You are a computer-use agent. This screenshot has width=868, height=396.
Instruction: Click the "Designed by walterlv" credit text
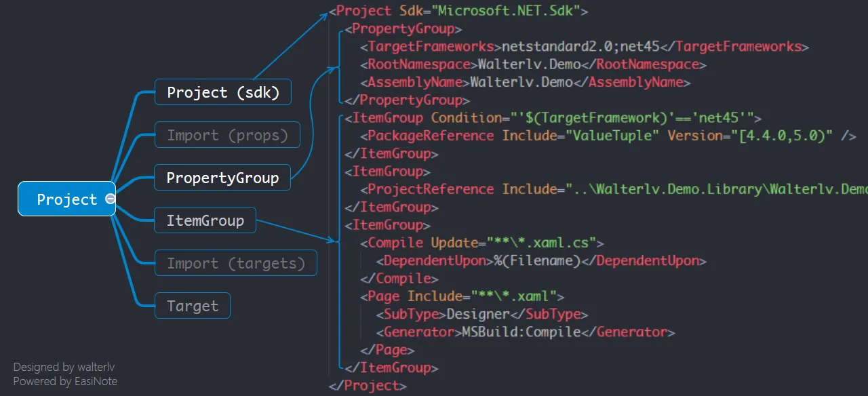(x=64, y=367)
